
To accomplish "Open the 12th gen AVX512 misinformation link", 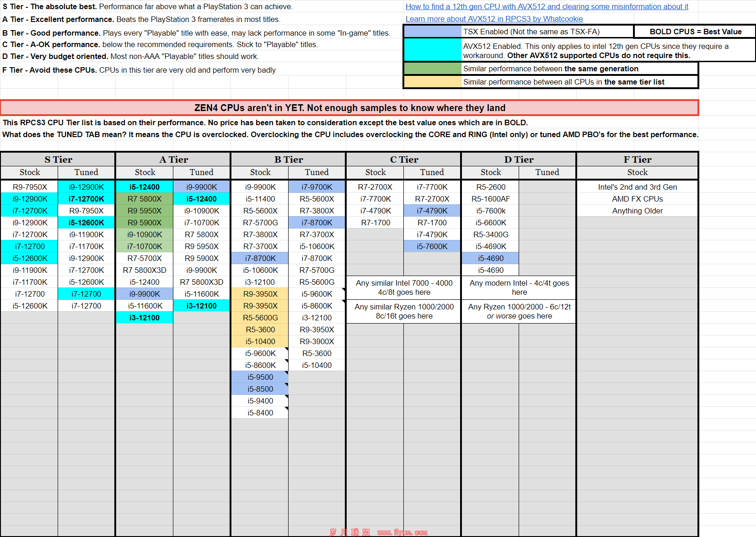I will coord(547,6).
